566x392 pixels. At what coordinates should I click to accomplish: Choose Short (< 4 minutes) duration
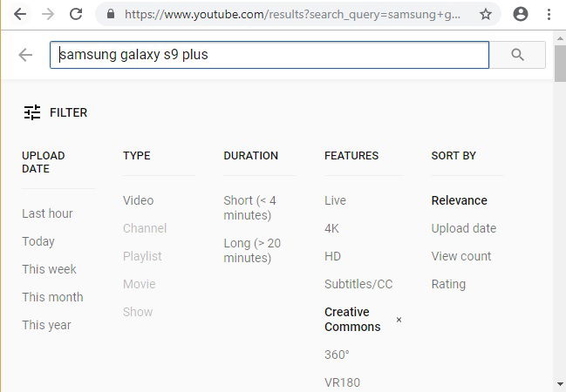[249, 207]
